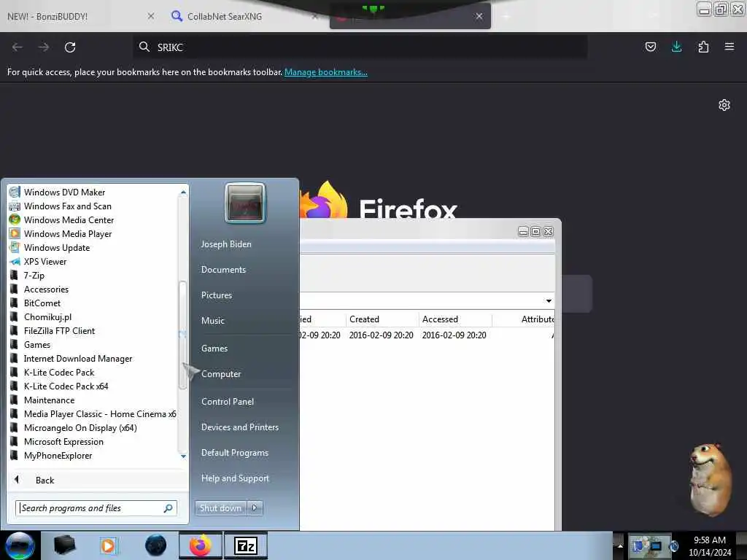Open the shut down options arrow
The image size is (747, 560).
(x=255, y=508)
